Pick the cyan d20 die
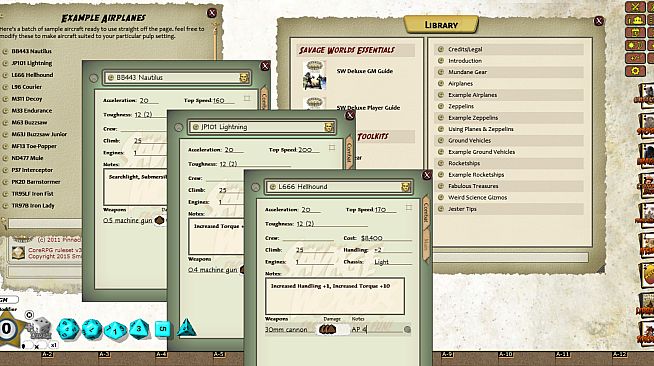Image resolution: width=654 pixels, height=366 pixels. click(x=68, y=329)
